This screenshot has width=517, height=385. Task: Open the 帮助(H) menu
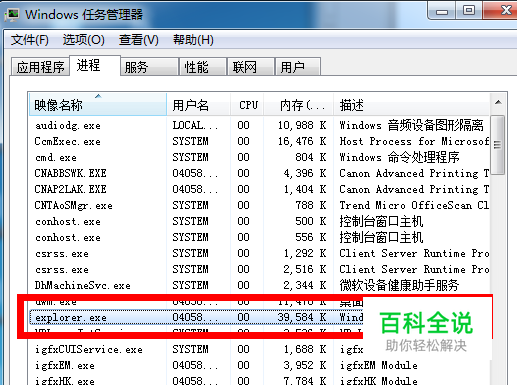click(193, 40)
